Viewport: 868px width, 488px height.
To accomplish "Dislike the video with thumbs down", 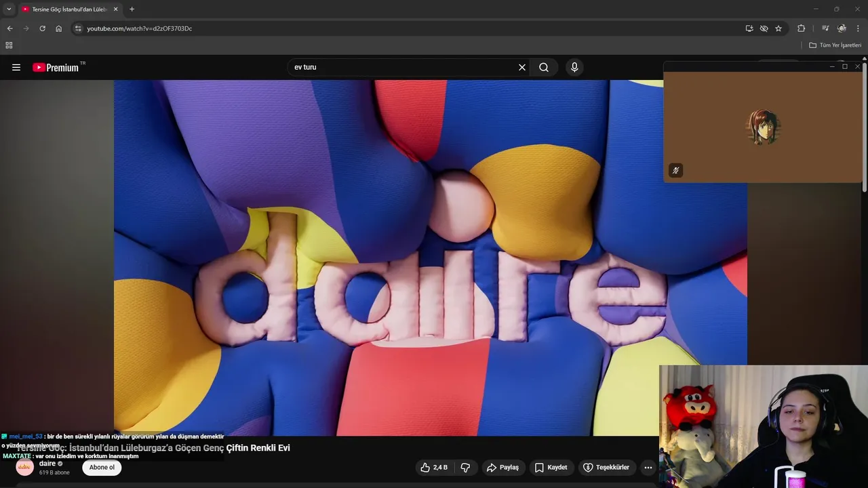I will (465, 468).
